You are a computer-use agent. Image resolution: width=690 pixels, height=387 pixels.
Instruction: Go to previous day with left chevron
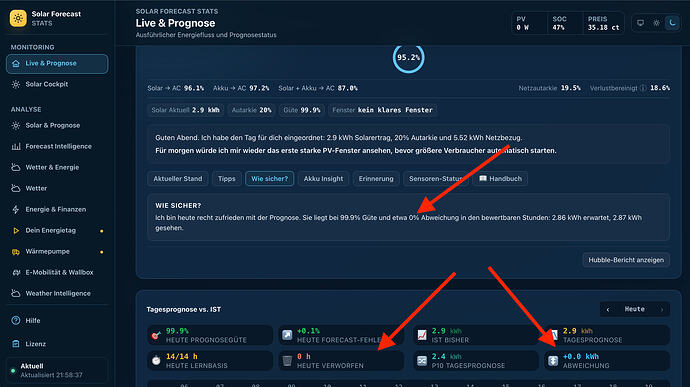click(608, 310)
